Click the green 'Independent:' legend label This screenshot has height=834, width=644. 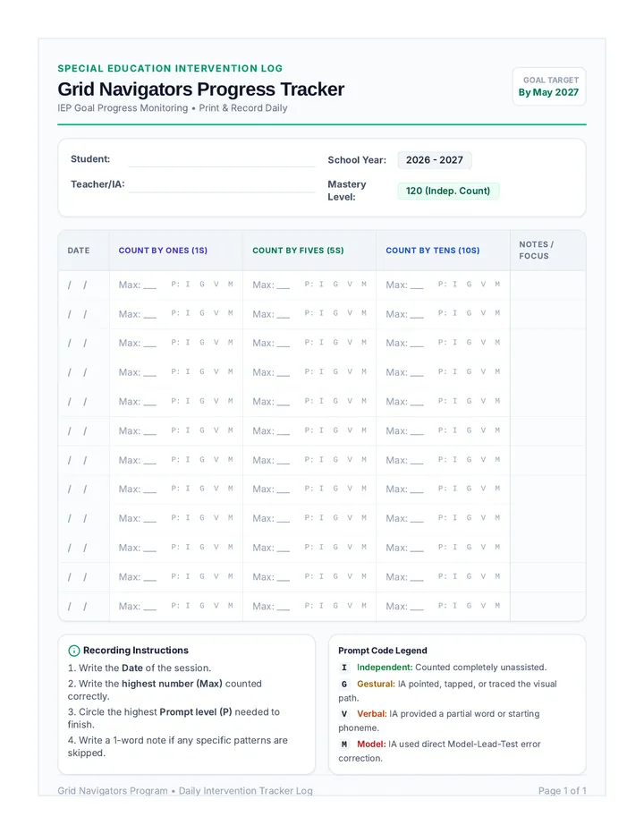click(385, 668)
